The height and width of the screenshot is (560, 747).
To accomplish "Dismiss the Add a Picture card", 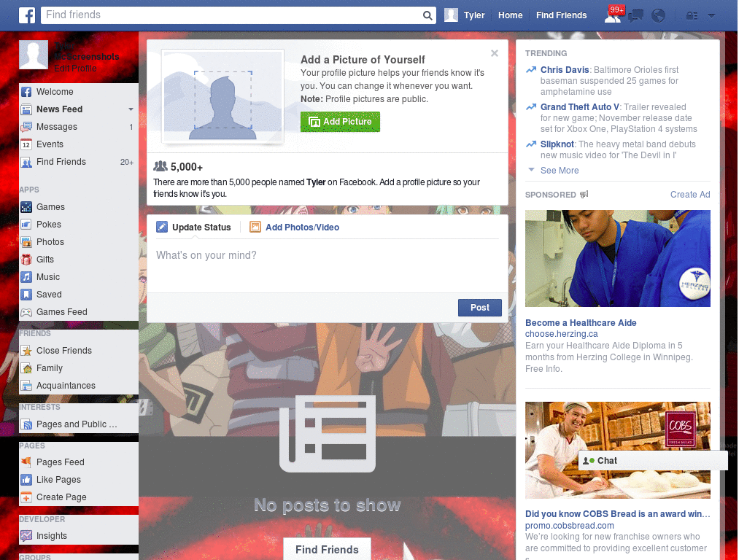I will tap(495, 53).
